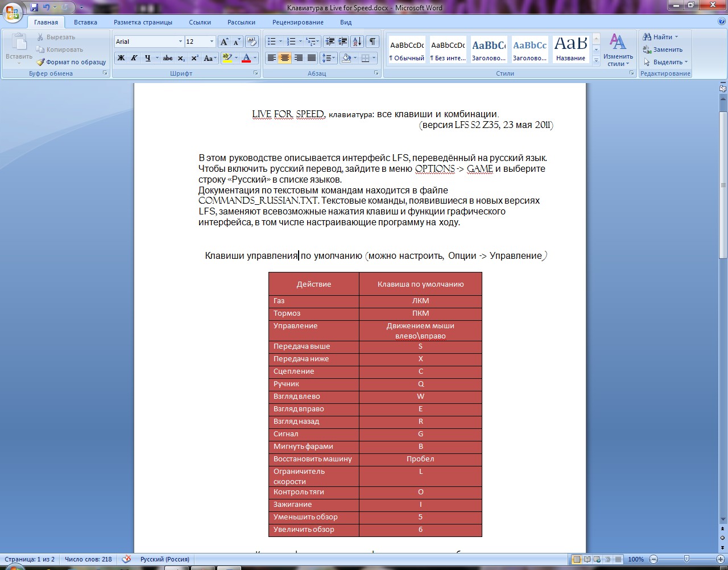Clear formatting with the eraser icon
The image size is (728, 570).
[x=252, y=42]
